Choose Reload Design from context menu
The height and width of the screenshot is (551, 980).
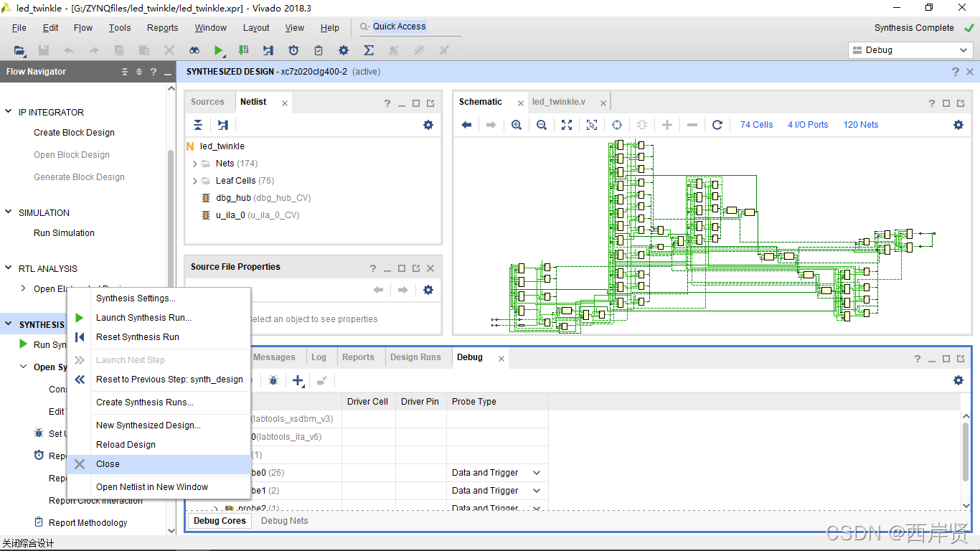(159, 445)
